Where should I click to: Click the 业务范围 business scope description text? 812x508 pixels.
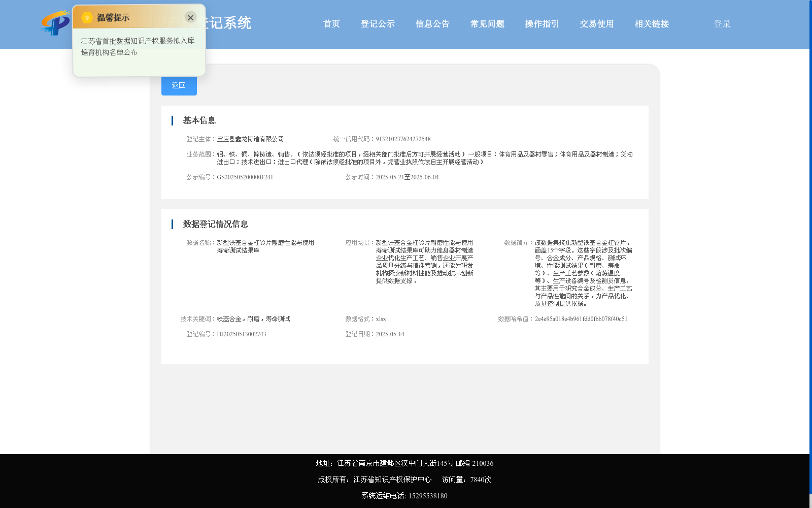(425, 158)
